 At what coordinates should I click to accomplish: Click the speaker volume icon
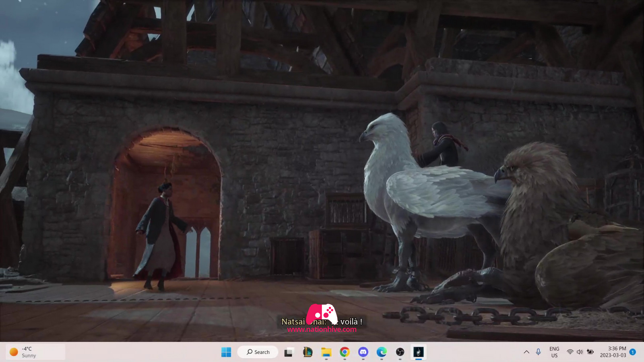click(x=580, y=352)
